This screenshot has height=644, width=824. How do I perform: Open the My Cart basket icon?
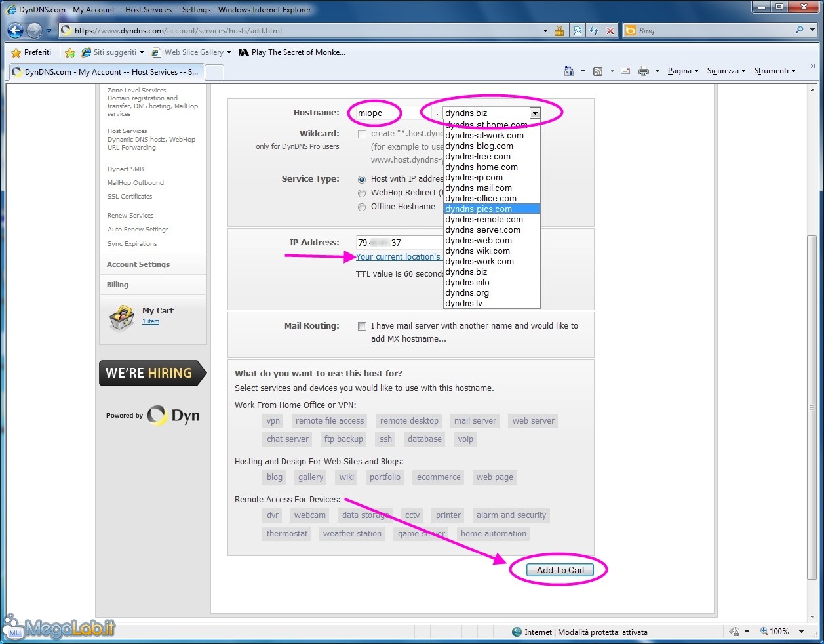[122, 317]
